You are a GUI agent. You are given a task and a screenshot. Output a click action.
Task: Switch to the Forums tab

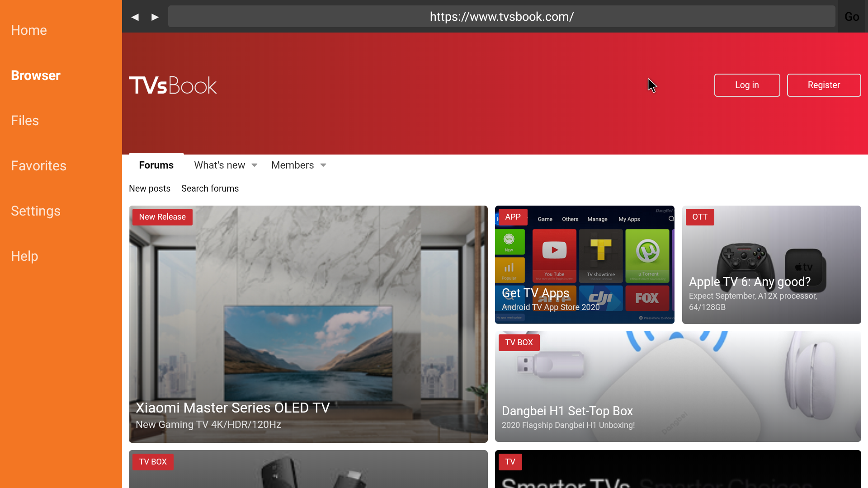coord(156,165)
